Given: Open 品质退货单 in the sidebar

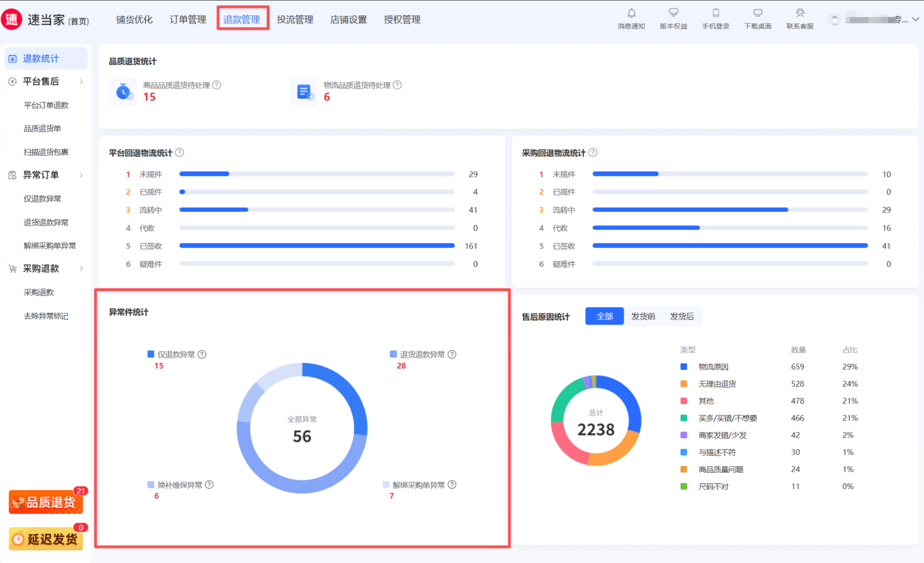Looking at the screenshot, I should 42,129.
